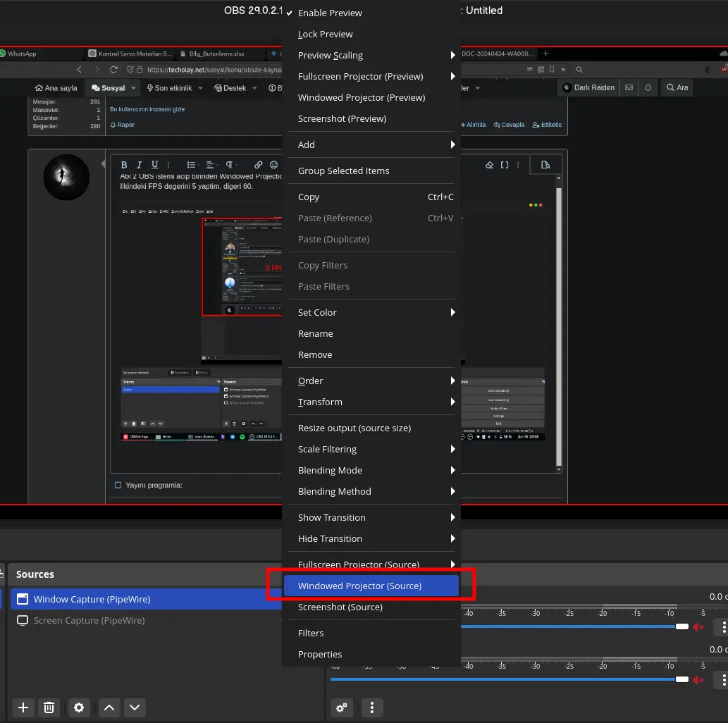The width and height of the screenshot is (728, 723).
Task: Click the list icon in forum editor
Action: coord(191,165)
